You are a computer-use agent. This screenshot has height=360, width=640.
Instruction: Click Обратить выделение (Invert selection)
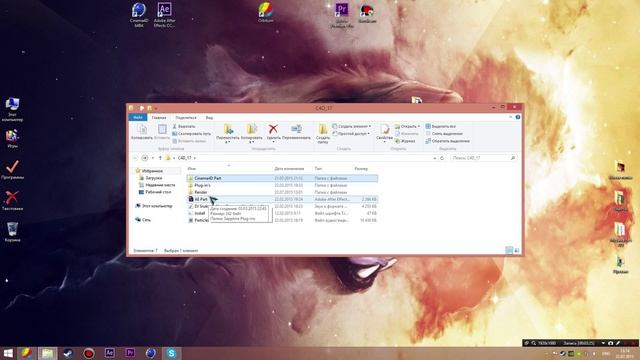447,141
